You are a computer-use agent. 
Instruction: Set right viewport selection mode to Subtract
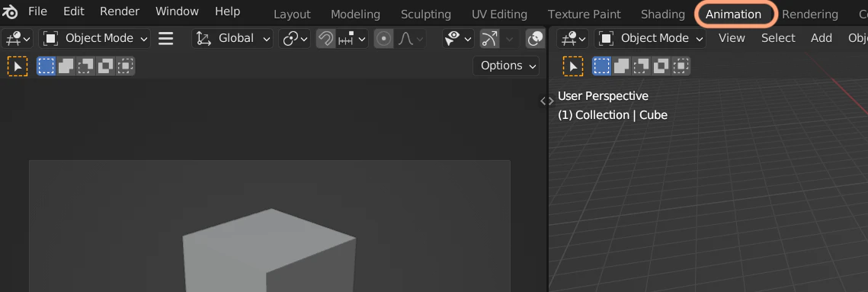point(641,66)
